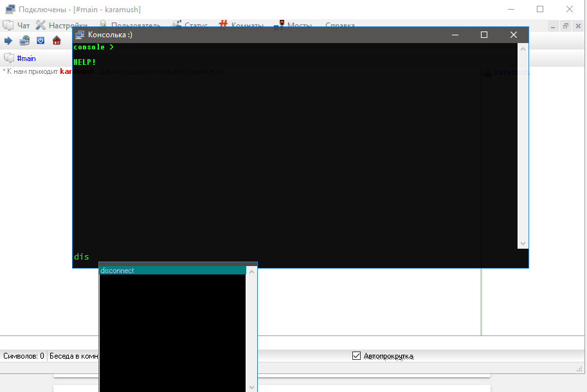Select disconnect in the autocomplete list

[172, 271]
